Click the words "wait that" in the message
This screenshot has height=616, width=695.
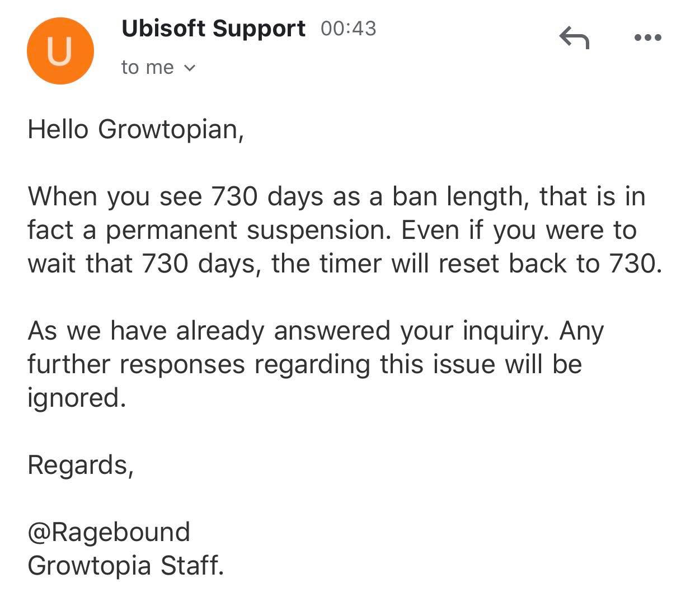pyautogui.click(x=80, y=264)
